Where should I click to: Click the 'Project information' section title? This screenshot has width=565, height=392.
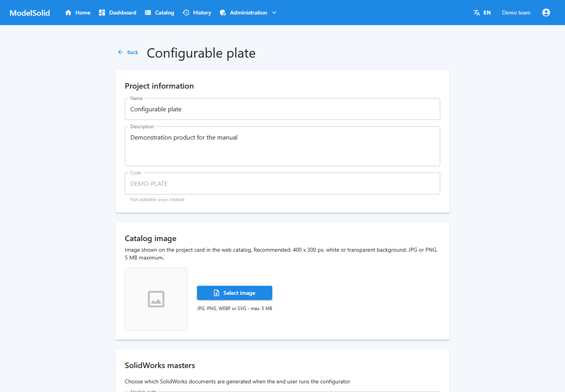click(159, 86)
